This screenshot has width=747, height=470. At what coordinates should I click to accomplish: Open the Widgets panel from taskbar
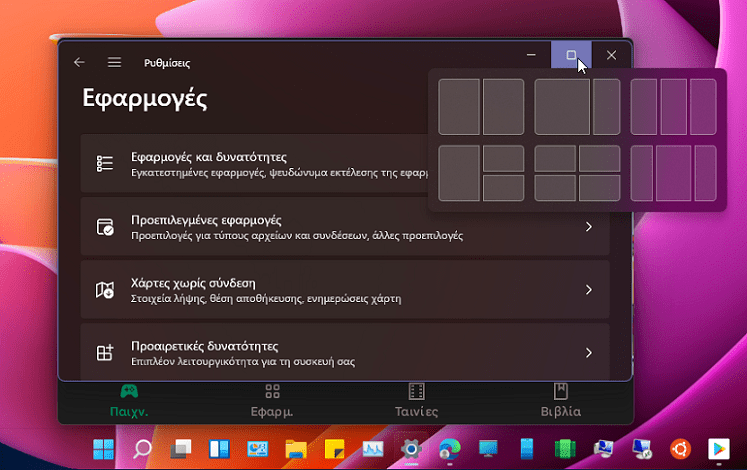[219, 449]
